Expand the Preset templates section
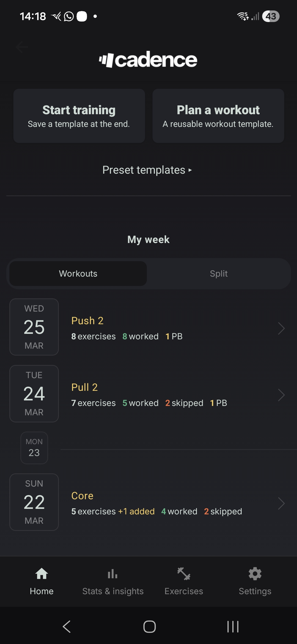 click(147, 170)
